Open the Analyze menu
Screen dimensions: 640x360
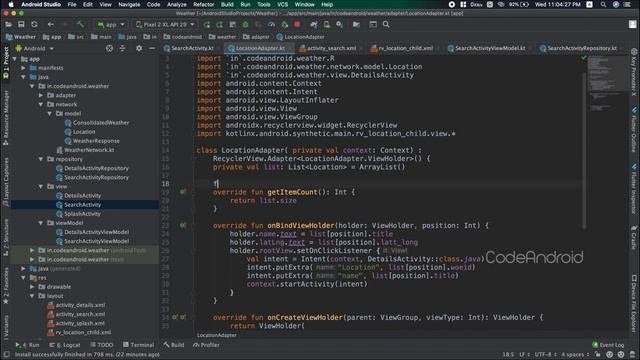(x=177, y=4)
